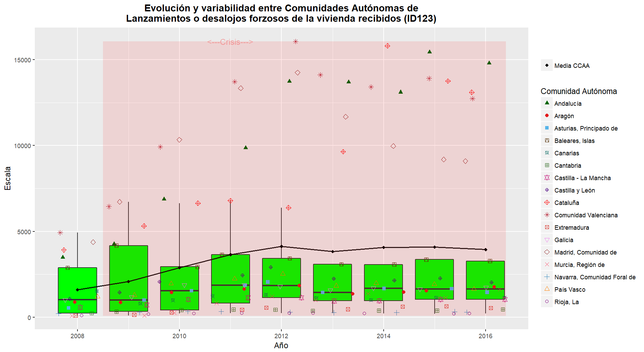The image size is (644, 352).
Task: Click the Navarra plus sign legend icon
Action: tap(547, 277)
